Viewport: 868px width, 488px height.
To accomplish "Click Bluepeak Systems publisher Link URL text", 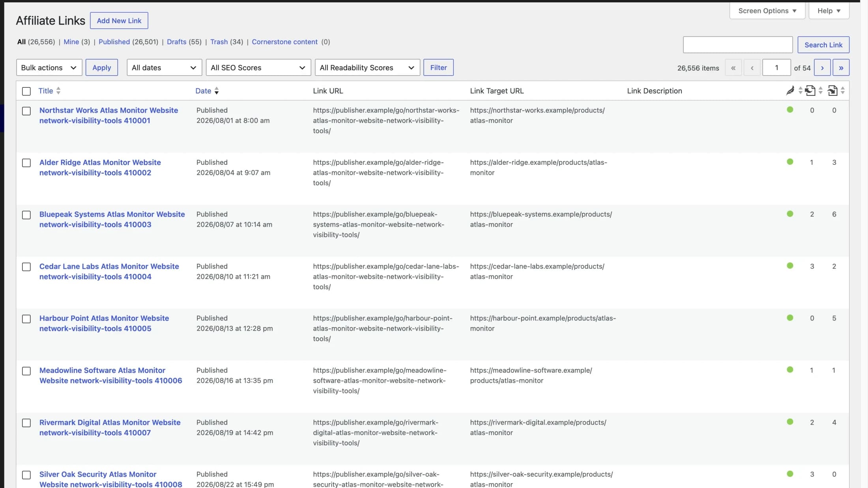I will (x=379, y=225).
